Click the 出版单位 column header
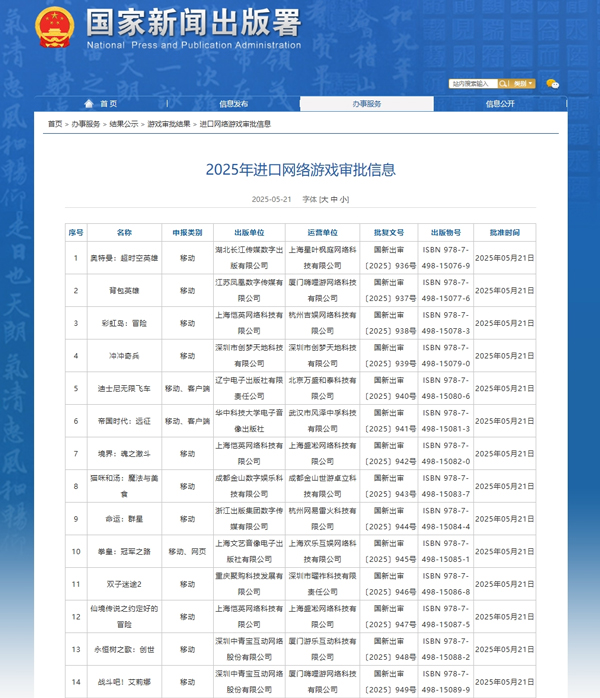The height and width of the screenshot is (698, 600). [249, 232]
